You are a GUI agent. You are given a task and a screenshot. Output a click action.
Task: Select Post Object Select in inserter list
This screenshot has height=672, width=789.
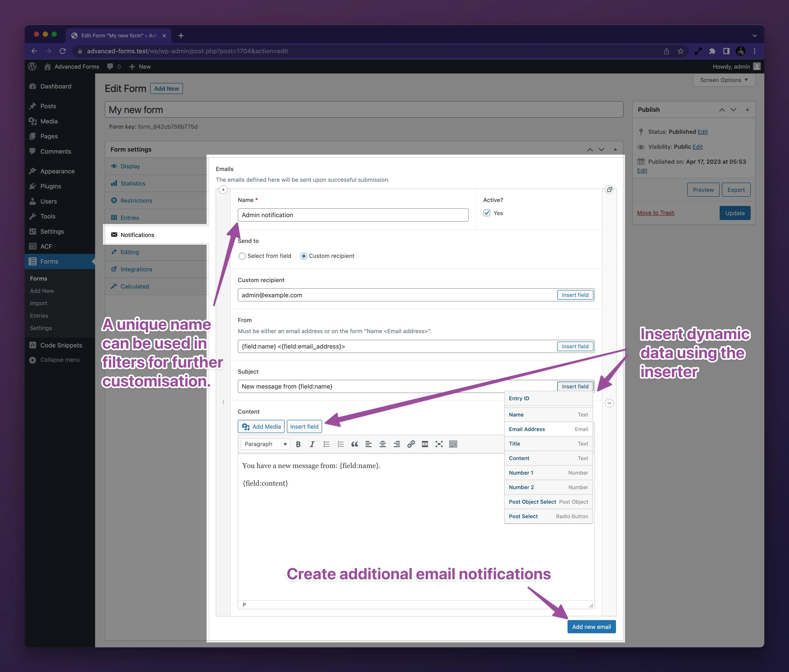pyautogui.click(x=548, y=501)
